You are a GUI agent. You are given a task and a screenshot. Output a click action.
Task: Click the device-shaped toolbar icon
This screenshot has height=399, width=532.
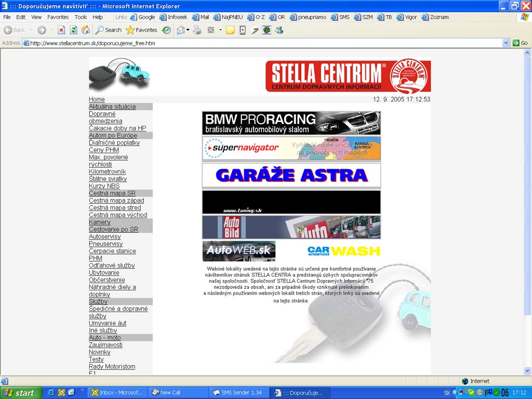coord(242,30)
